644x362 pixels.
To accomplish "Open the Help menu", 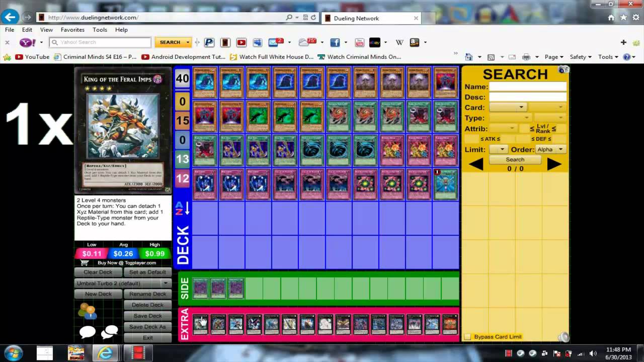I will (x=121, y=30).
